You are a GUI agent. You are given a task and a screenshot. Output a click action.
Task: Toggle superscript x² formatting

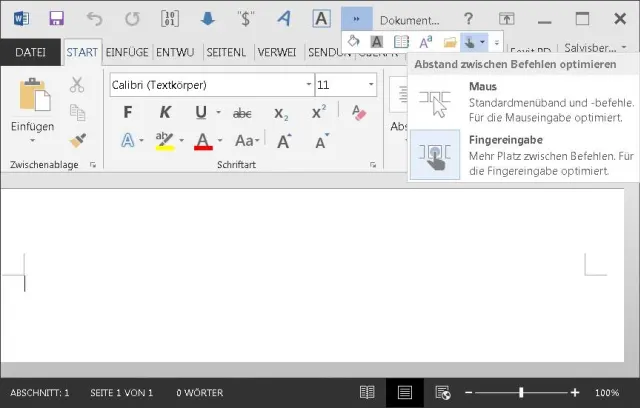tap(319, 112)
